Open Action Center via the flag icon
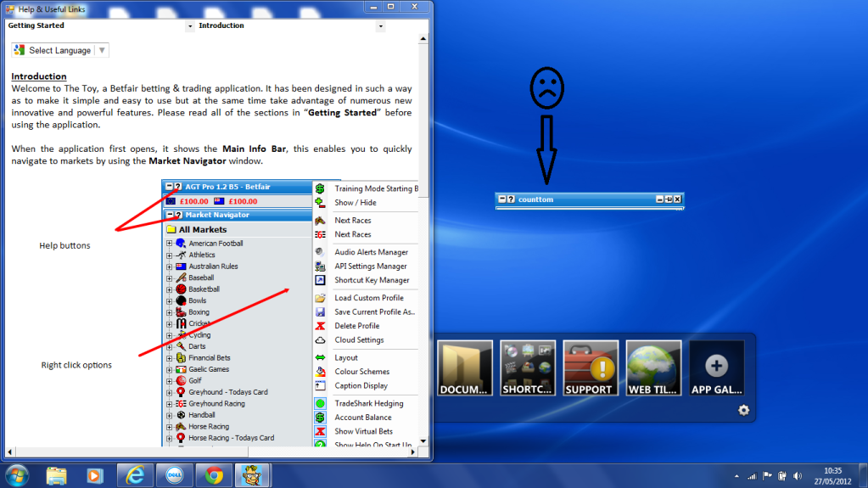The width and height of the screenshot is (868, 488). click(x=767, y=476)
